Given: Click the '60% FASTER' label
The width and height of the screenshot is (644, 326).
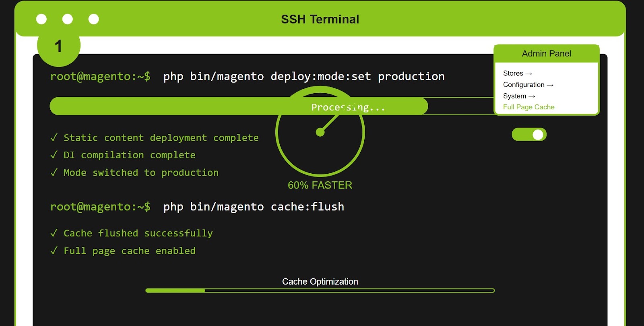Looking at the screenshot, I should (x=320, y=185).
